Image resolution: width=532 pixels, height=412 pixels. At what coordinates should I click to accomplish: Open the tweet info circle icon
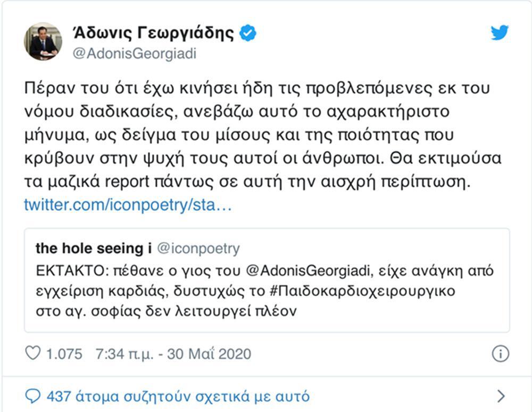[500, 354]
